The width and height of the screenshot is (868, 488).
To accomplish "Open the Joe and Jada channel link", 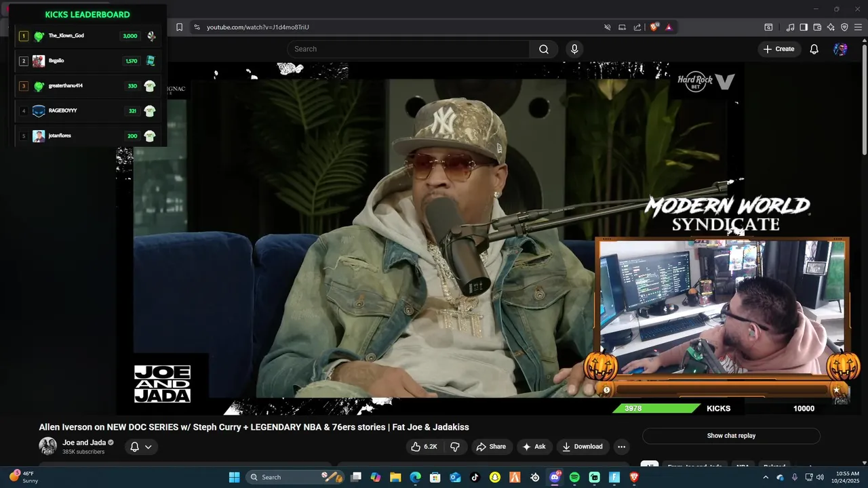I will click(84, 443).
